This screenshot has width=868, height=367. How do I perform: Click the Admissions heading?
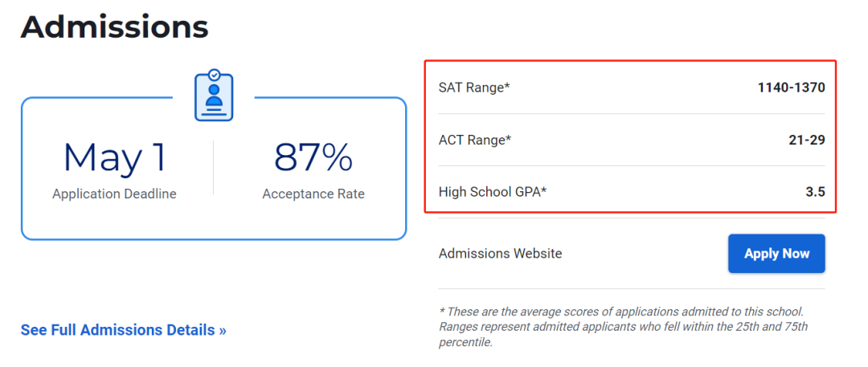115,26
